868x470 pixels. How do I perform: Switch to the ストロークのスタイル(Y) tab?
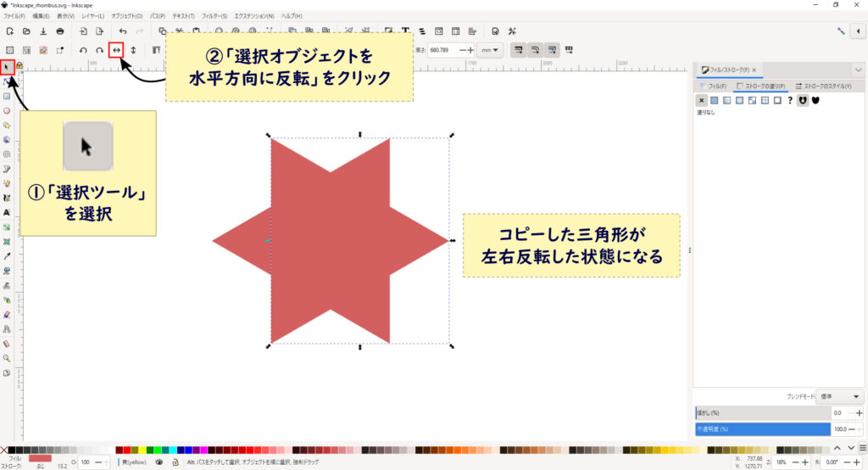coord(823,87)
